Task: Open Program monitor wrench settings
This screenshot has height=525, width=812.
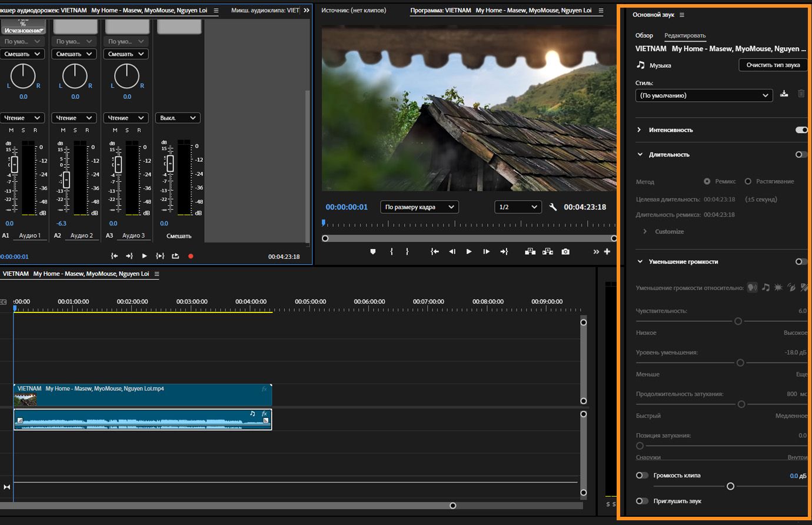Action: [553, 207]
